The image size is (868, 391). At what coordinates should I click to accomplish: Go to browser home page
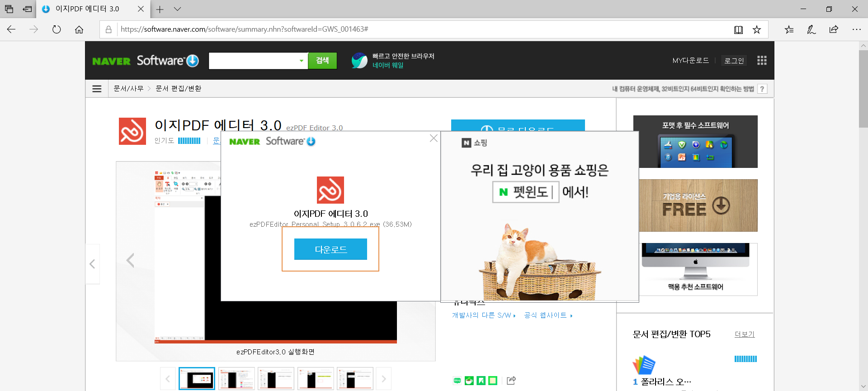79,29
